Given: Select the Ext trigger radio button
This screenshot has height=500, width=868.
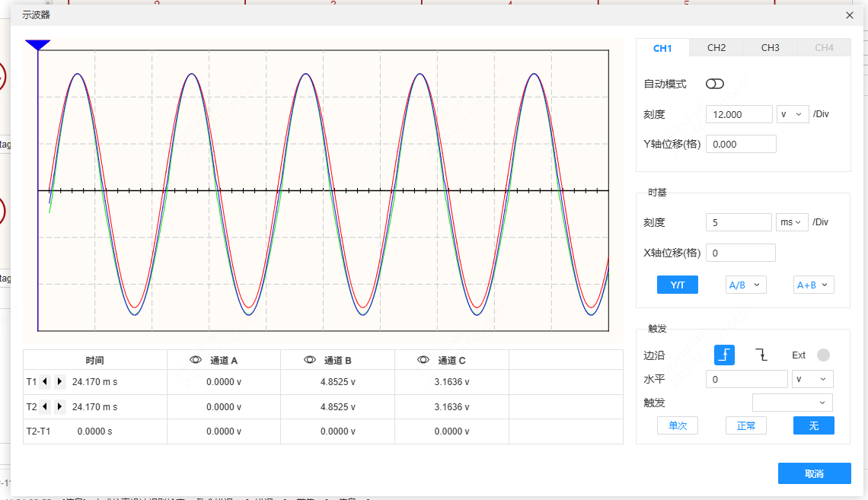Looking at the screenshot, I should pyautogui.click(x=823, y=355).
